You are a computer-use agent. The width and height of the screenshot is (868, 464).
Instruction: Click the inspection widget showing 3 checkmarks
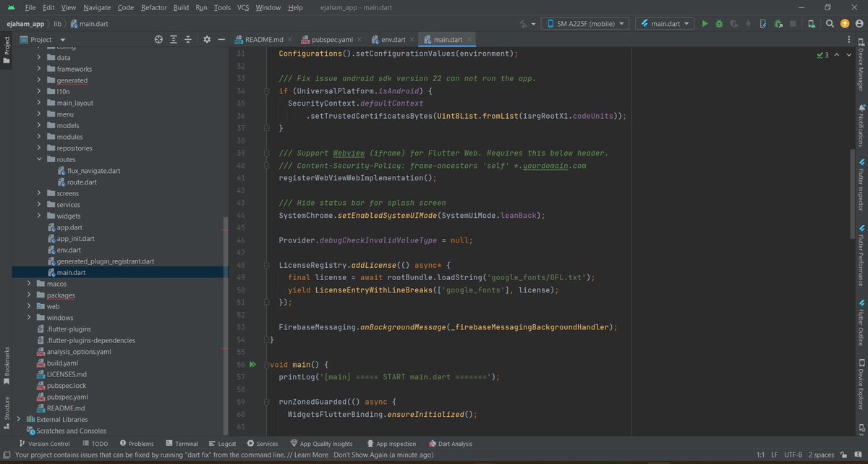pyautogui.click(x=822, y=55)
